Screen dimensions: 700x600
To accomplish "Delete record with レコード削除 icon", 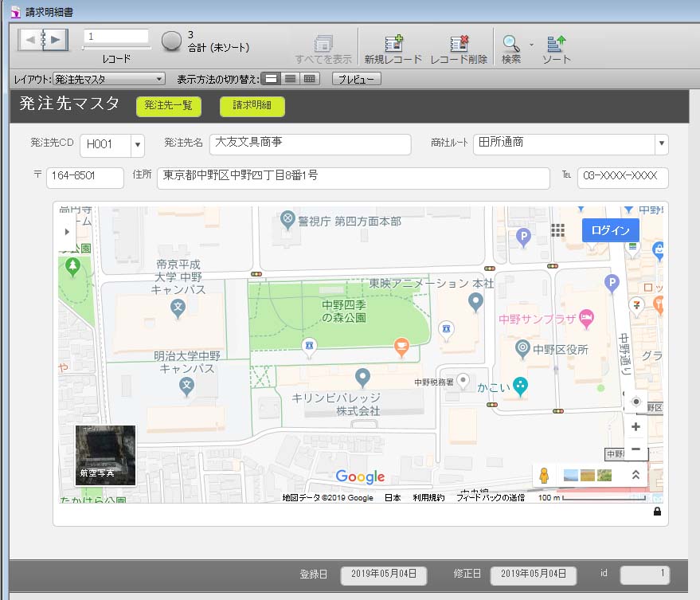I will coord(459,43).
